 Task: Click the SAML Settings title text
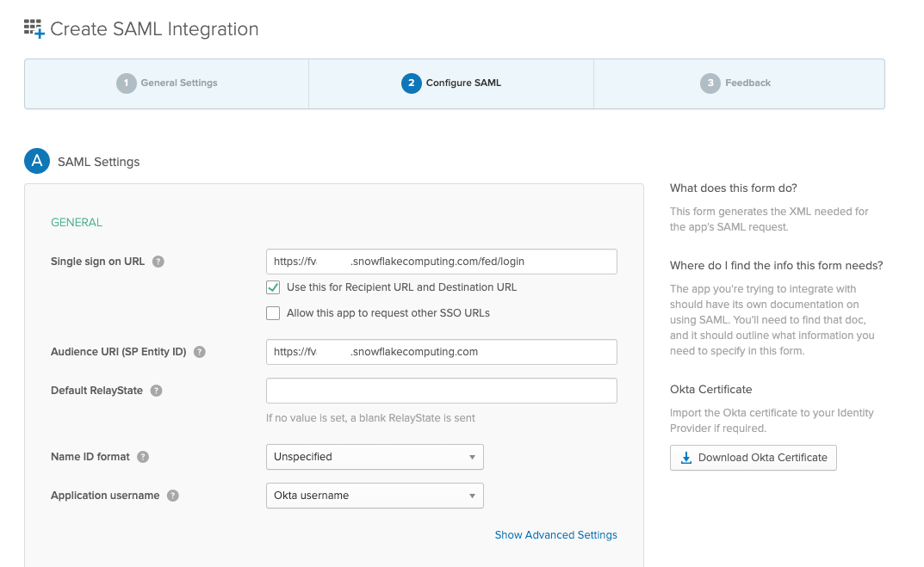point(98,162)
